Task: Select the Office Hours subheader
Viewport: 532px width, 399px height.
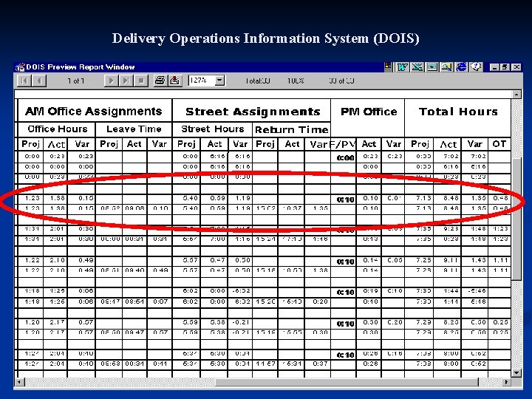Action: click(x=58, y=129)
